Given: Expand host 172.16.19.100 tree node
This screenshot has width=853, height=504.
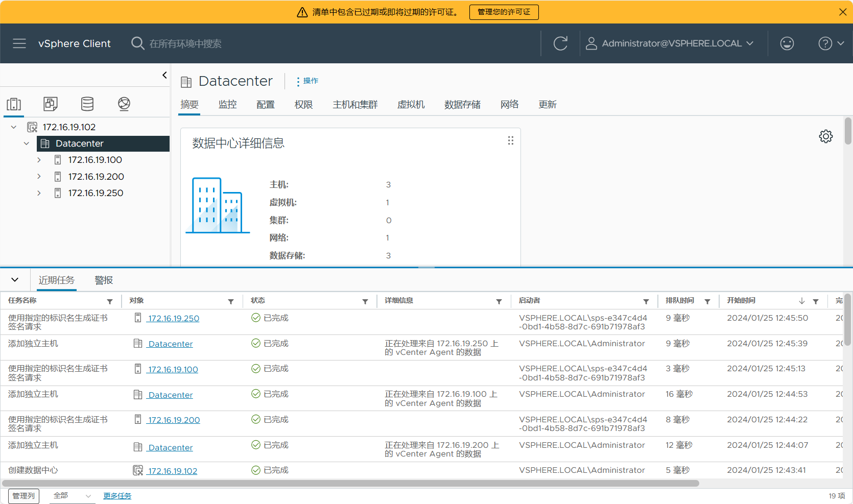Looking at the screenshot, I should [x=39, y=160].
